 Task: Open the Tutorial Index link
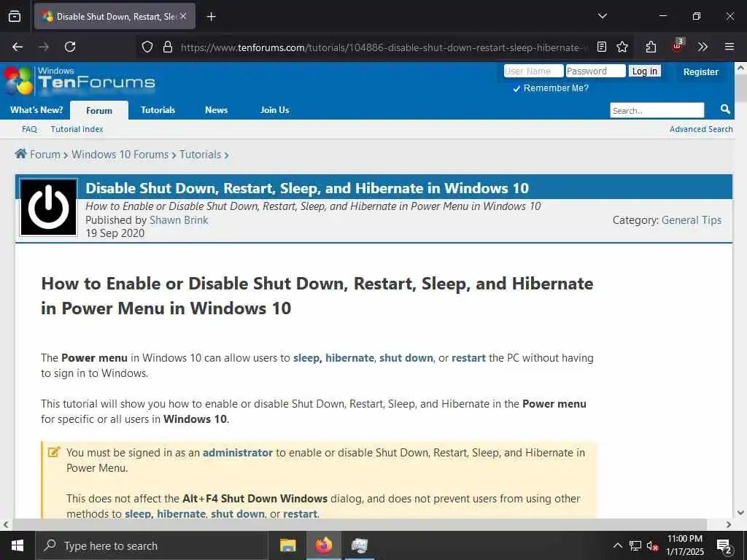77,129
